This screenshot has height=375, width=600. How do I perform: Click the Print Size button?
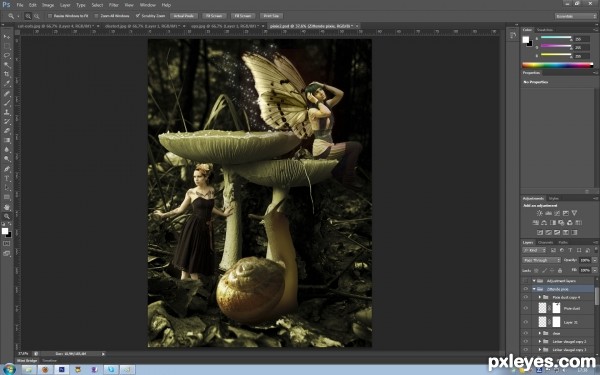271,16
